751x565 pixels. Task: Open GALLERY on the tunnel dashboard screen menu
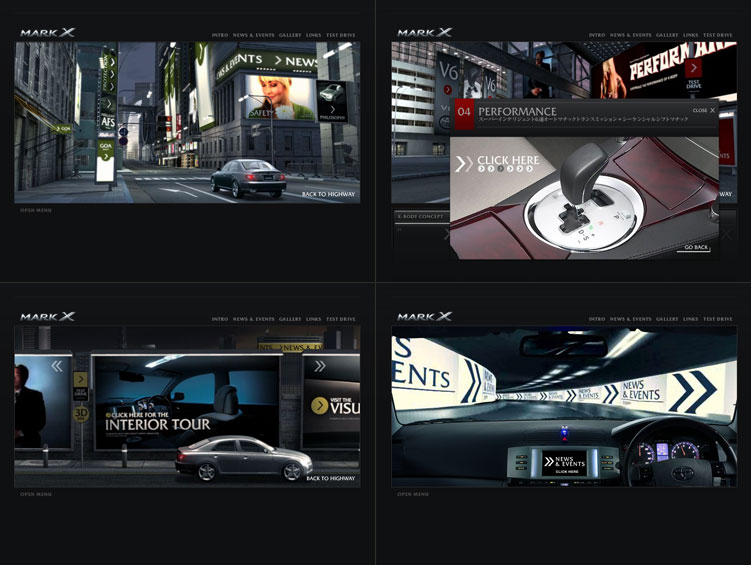point(667,319)
